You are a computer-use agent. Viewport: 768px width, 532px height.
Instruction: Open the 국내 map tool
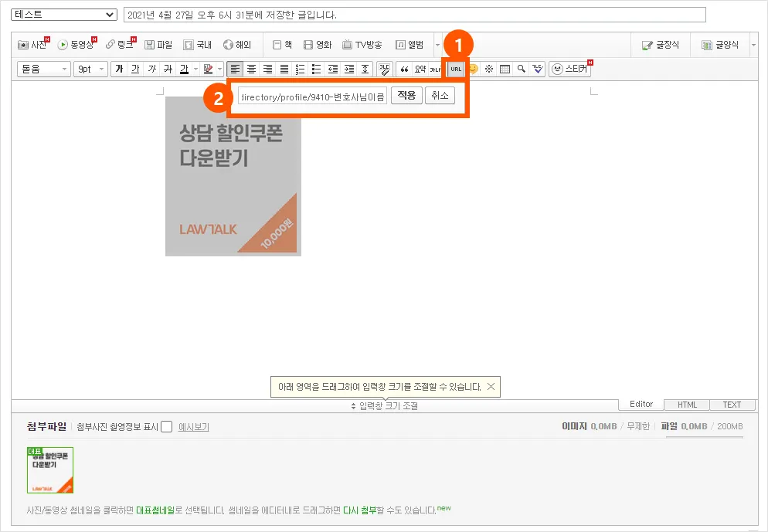click(x=197, y=45)
